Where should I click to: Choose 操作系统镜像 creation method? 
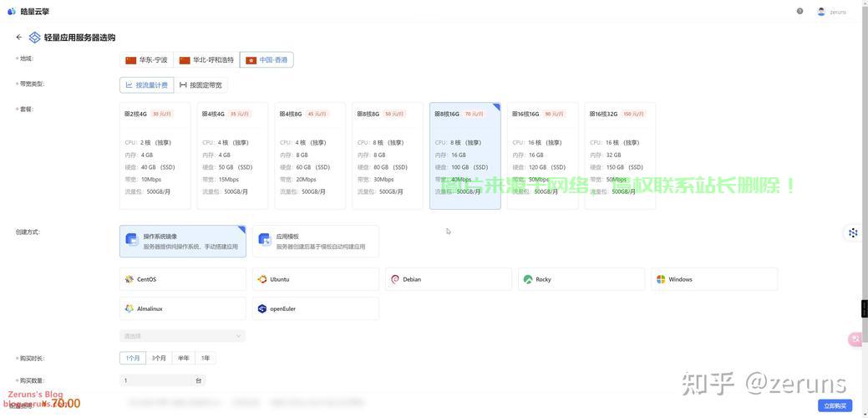[183, 241]
